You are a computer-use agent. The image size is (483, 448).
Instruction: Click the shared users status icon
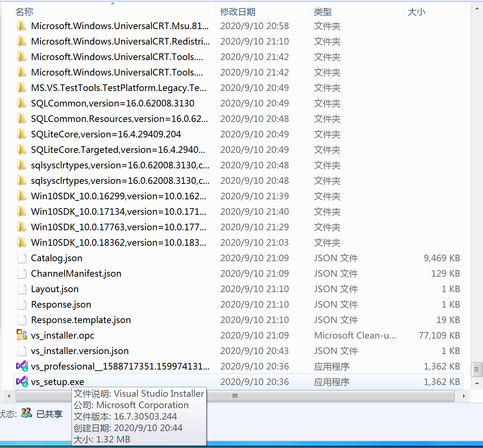(x=27, y=413)
